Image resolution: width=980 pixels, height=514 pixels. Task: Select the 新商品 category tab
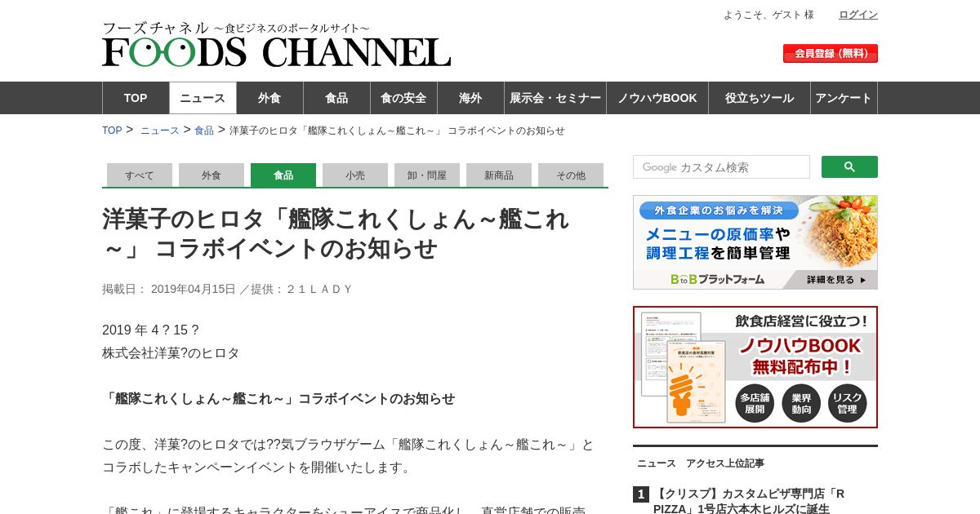point(499,175)
